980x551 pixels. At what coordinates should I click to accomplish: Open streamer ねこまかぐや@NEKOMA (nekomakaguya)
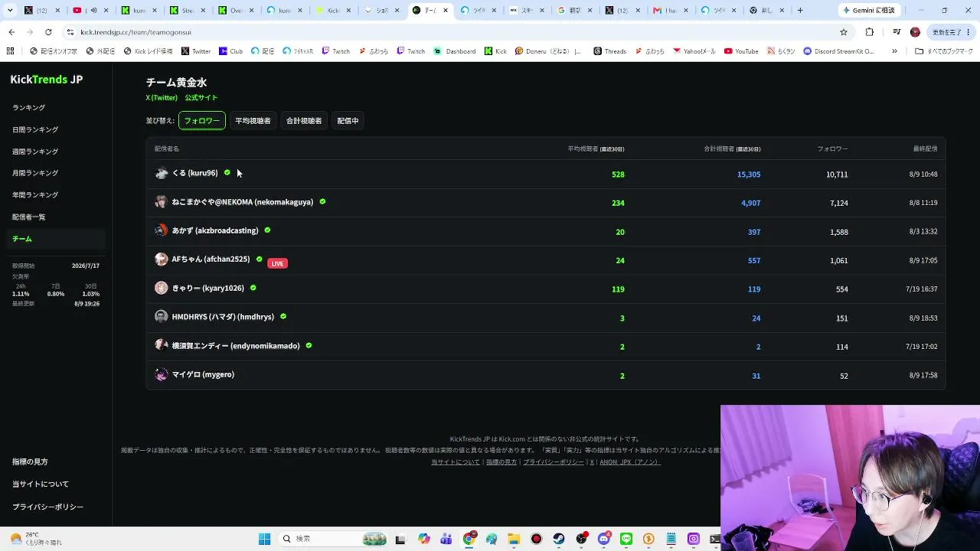tap(242, 202)
